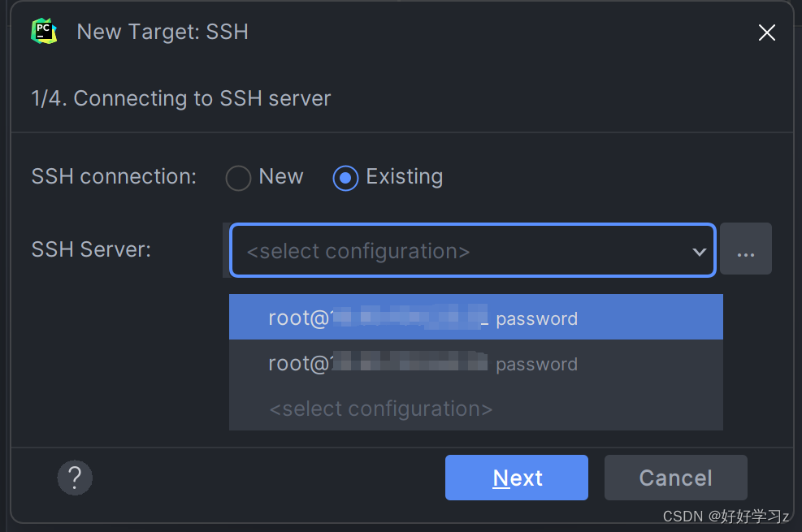Click the password tag on highlighted entry
Viewport: 802px width, 532px height.
[x=536, y=319]
